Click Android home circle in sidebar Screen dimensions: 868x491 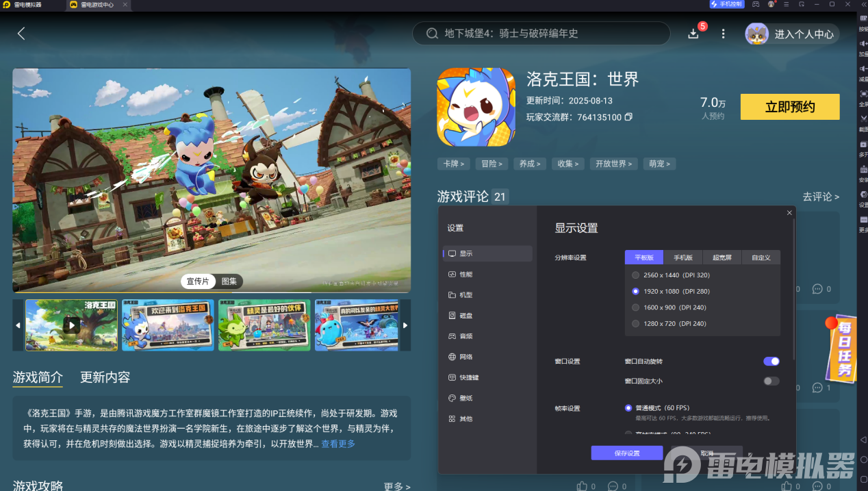(863, 459)
